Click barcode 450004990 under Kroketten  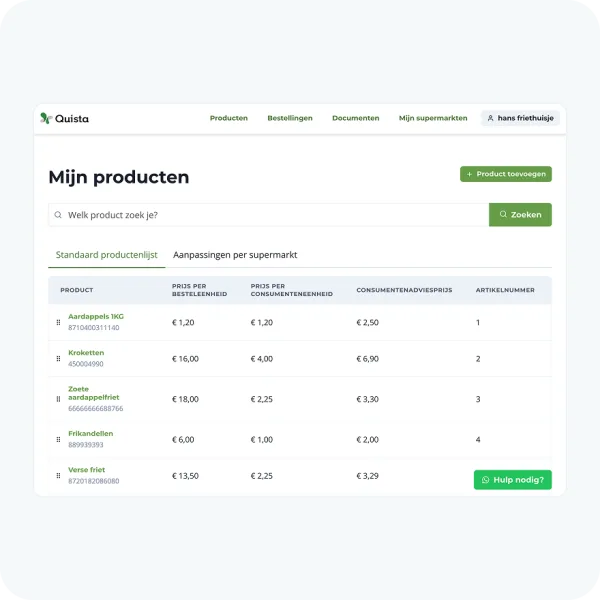[86, 364]
